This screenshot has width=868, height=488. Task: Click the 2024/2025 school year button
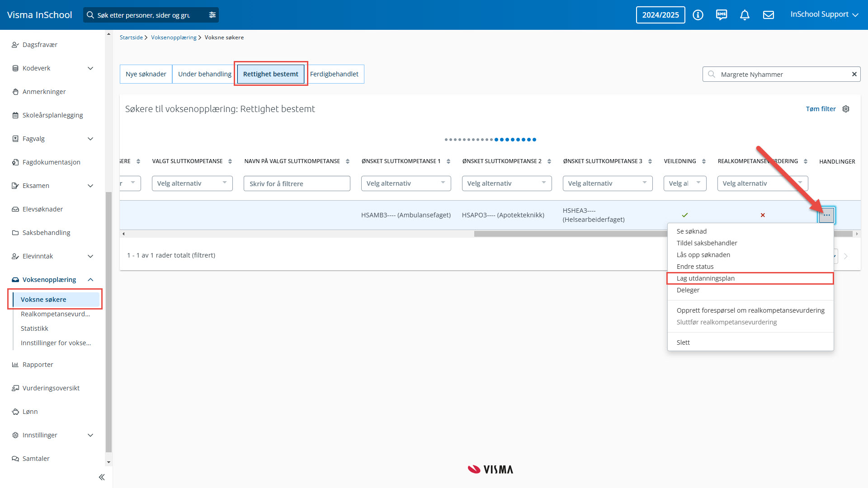660,15
